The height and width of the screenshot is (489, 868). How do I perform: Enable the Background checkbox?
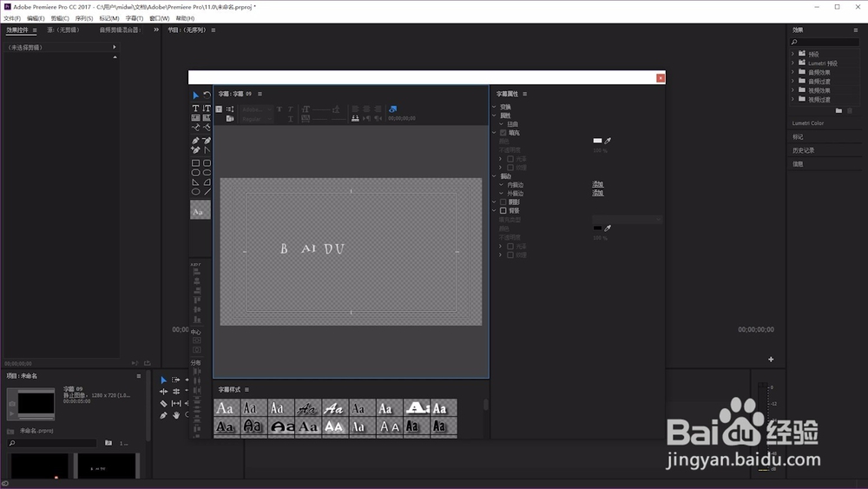(503, 210)
